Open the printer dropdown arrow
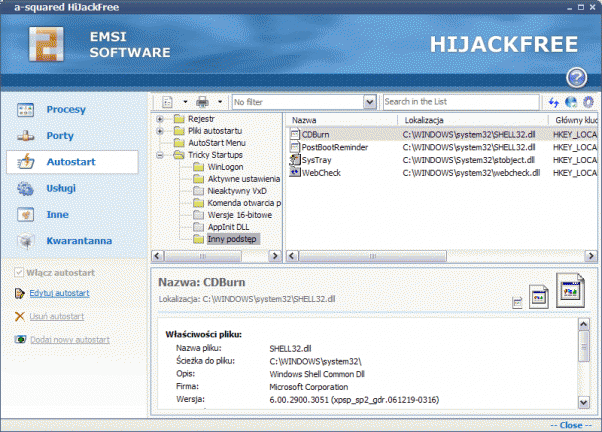 click(x=220, y=102)
